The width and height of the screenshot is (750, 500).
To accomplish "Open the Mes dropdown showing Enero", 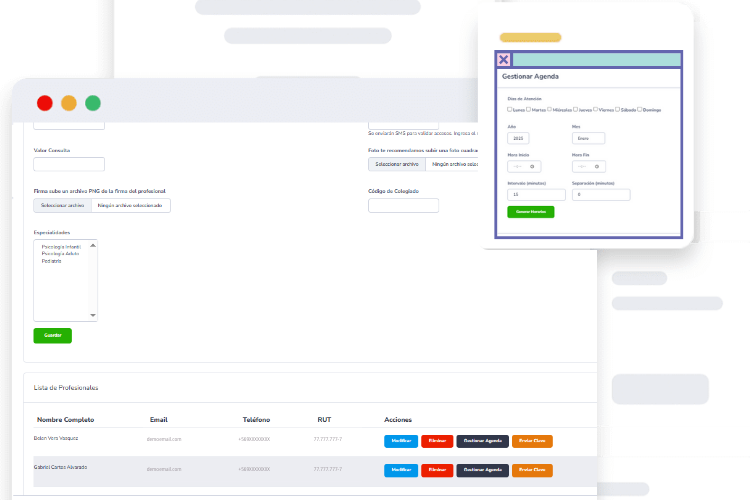I will click(x=588, y=138).
